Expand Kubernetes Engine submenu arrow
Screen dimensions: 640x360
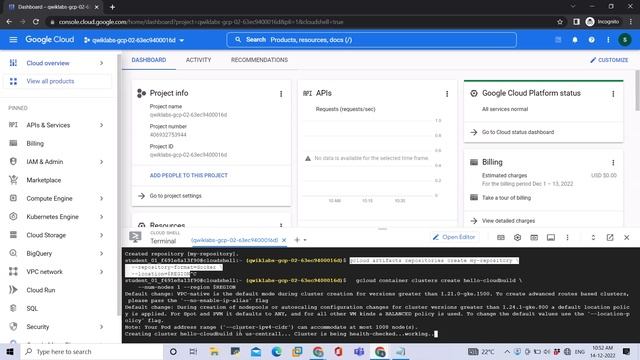coord(102,217)
